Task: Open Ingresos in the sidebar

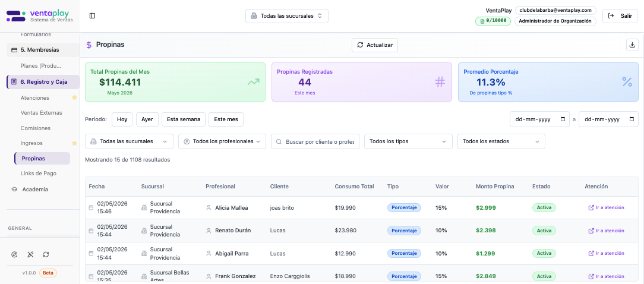Action: coord(31,143)
